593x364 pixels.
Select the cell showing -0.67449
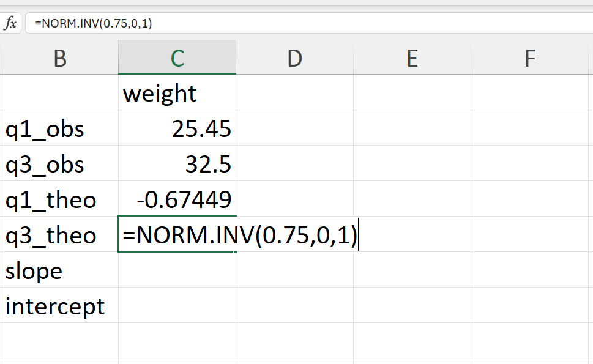pos(177,199)
